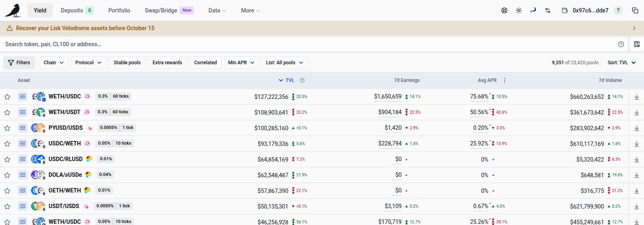Screen dimensions: 644x225
Task: Star the OETH/WETH pool as favorite
Action: [7, 191]
